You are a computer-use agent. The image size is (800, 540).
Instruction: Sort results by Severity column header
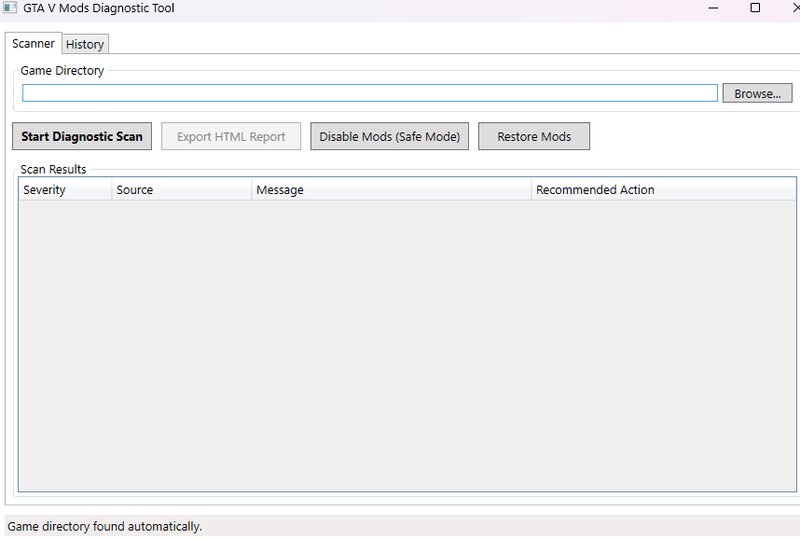point(45,190)
